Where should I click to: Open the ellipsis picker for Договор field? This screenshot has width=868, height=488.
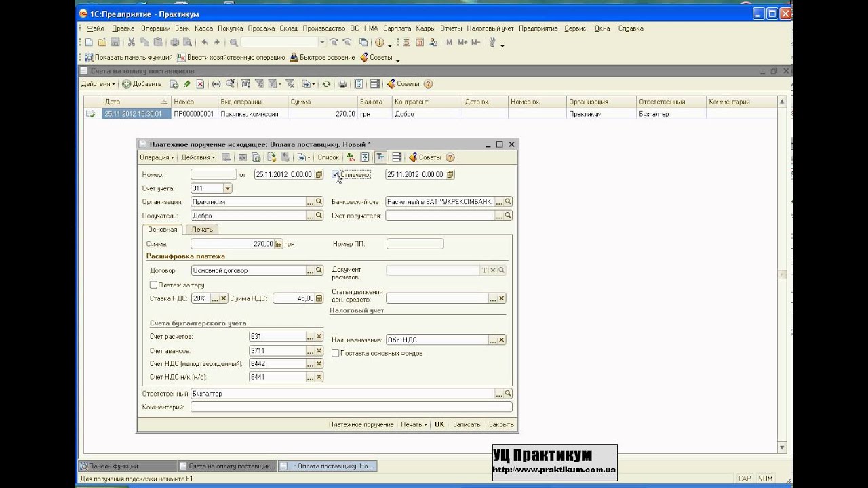(x=310, y=270)
